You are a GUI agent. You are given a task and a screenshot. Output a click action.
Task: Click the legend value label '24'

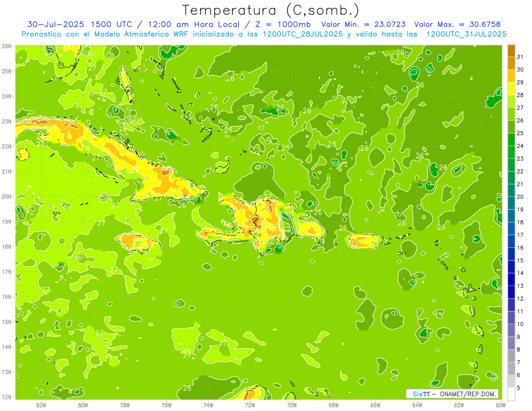point(520,146)
